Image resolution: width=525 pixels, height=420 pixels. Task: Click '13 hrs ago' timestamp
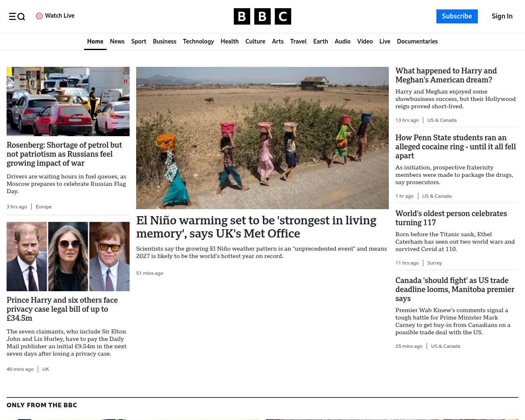click(x=407, y=120)
